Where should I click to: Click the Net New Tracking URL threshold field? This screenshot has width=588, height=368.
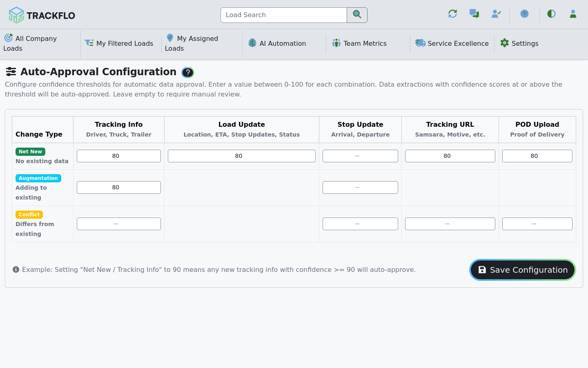450,156
